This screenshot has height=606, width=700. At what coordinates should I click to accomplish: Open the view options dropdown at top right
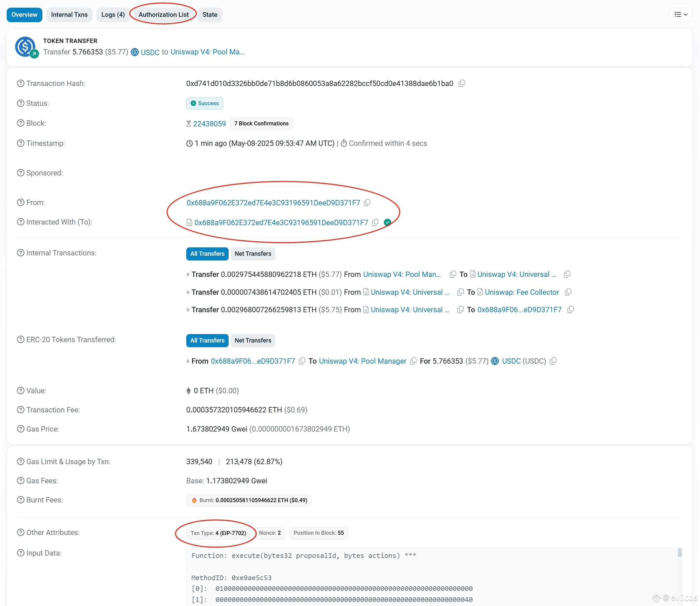pos(681,14)
